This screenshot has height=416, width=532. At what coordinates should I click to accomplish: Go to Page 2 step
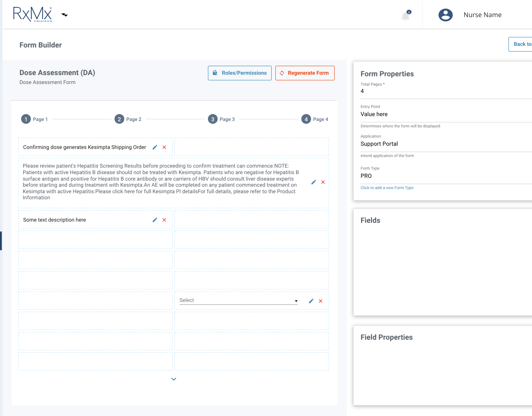(x=128, y=119)
